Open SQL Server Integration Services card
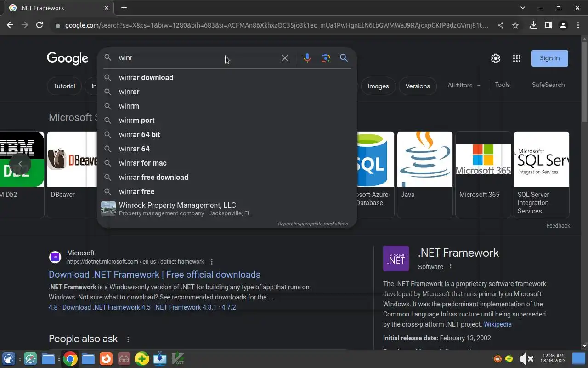This screenshot has width=588, height=368. pos(542,174)
